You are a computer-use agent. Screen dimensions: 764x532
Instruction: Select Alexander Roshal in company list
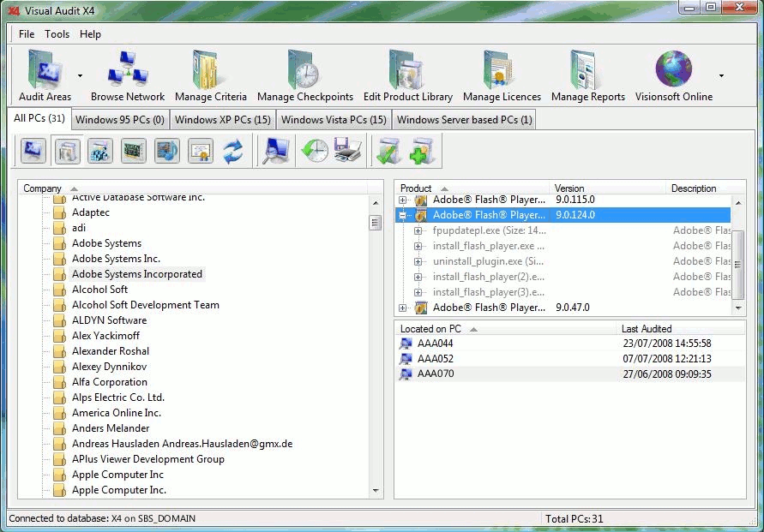pos(111,351)
